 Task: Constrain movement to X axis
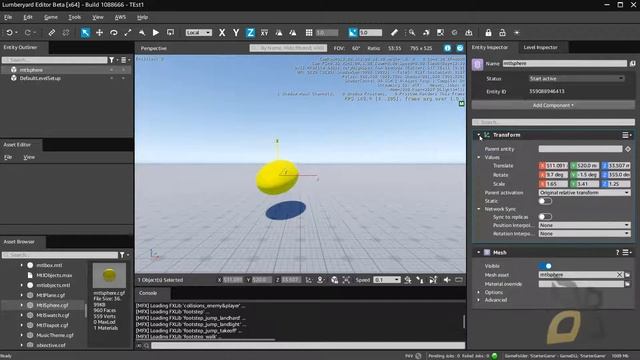click(x=222, y=33)
